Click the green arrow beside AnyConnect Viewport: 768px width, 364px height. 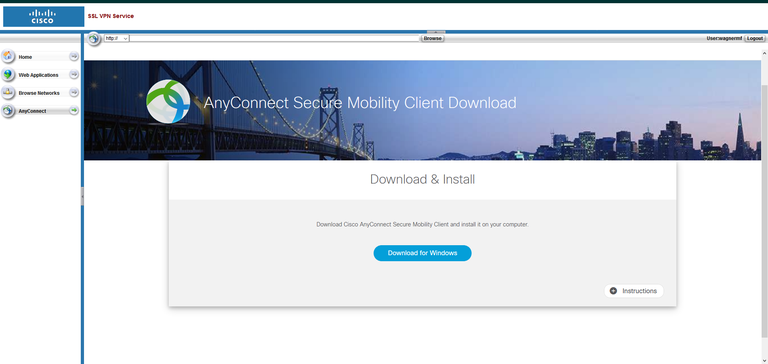click(74, 111)
